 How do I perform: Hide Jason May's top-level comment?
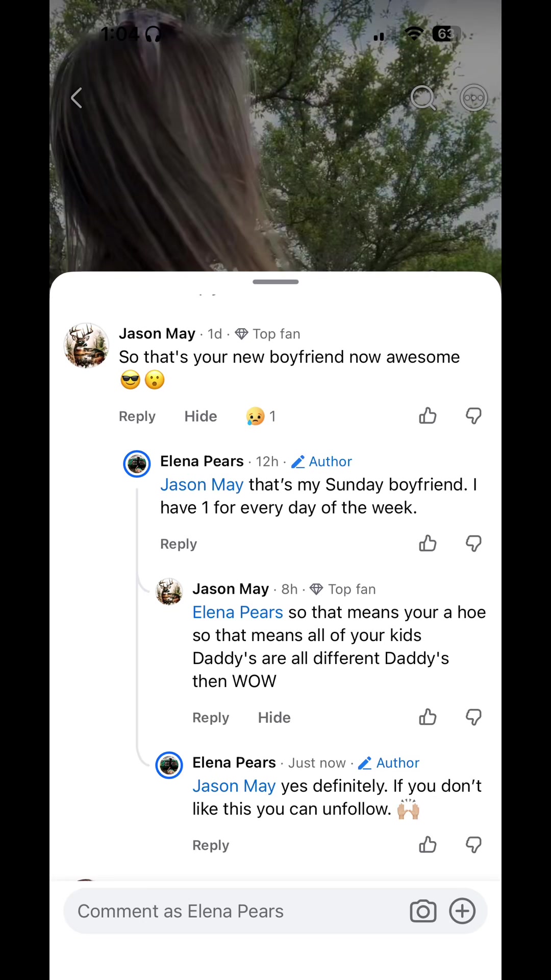click(x=201, y=416)
